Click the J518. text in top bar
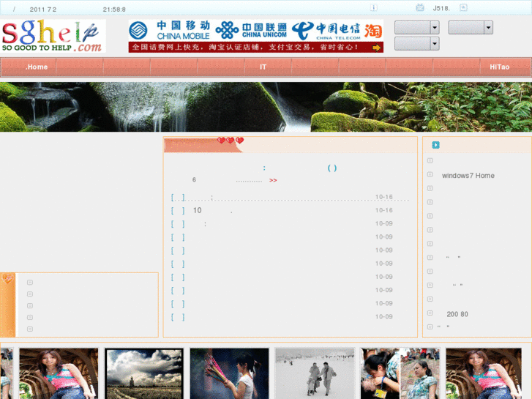532x399 pixels. point(441,8)
